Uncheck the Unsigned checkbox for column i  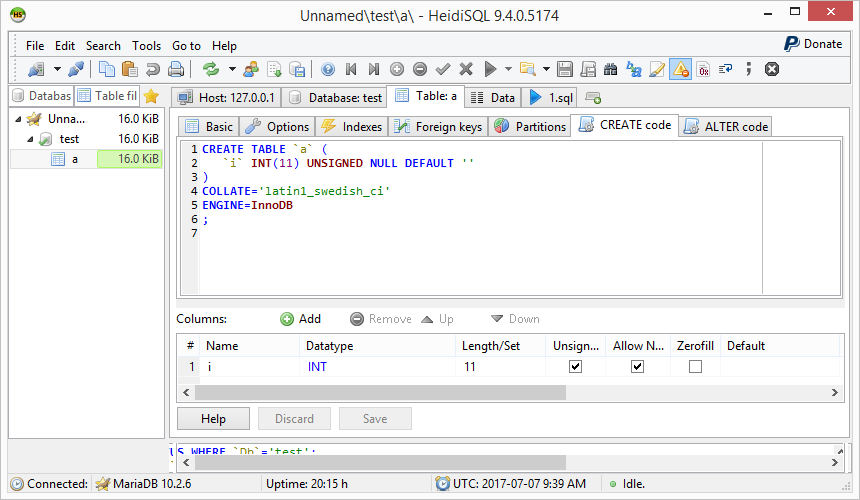click(575, 367)
